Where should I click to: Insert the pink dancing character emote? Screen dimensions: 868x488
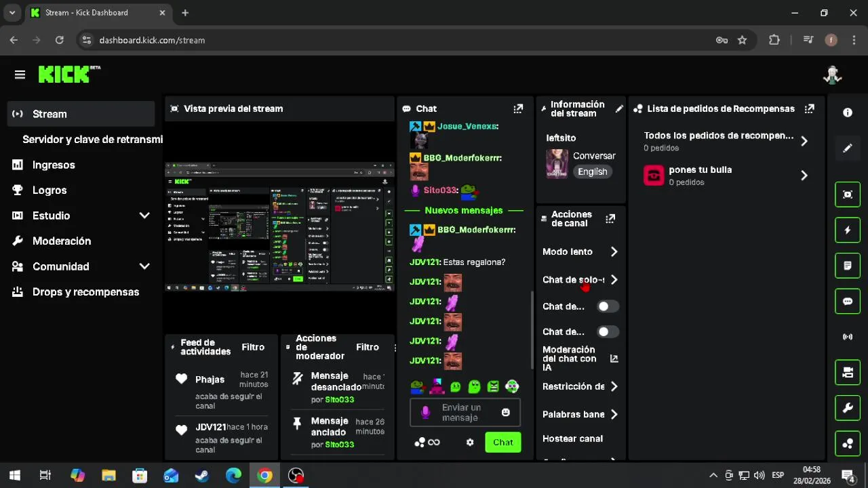(437, 386)
